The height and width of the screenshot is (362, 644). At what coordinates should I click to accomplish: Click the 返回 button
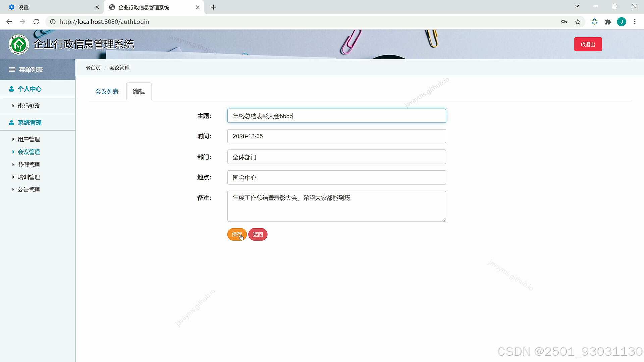258,234
